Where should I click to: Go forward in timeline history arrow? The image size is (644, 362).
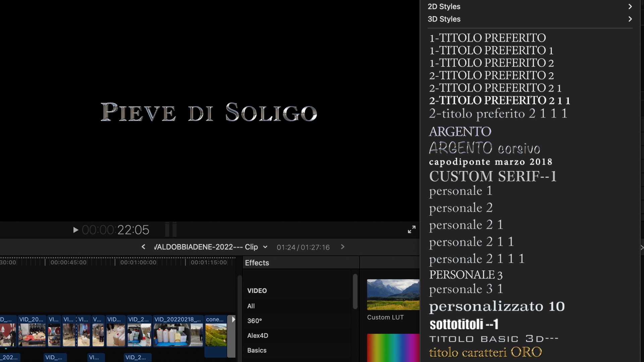coord(342,247)
